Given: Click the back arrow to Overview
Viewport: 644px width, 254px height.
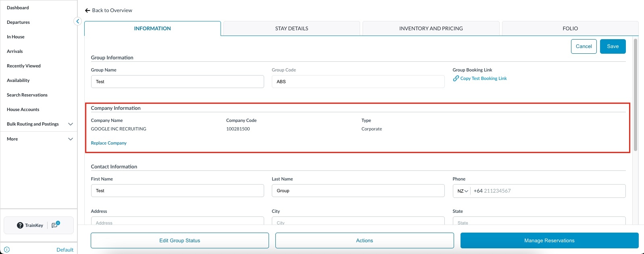Looking at the screenshot, I should point(88,10).
